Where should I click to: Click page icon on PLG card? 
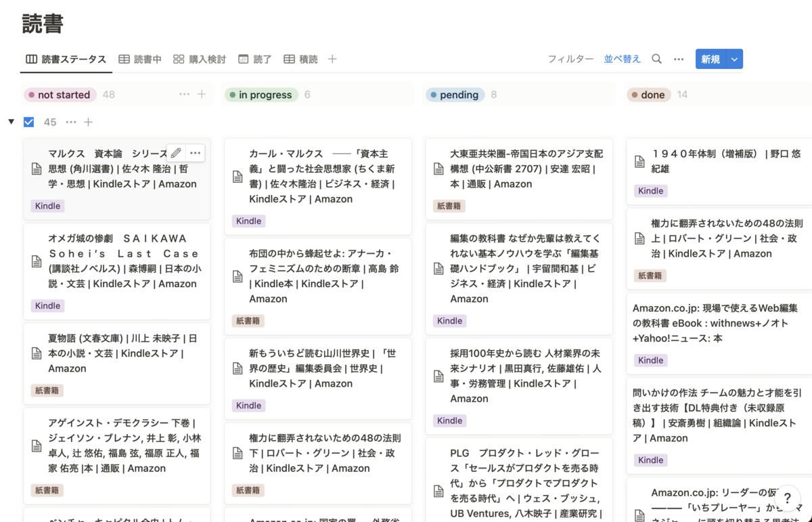click(438, 491)
